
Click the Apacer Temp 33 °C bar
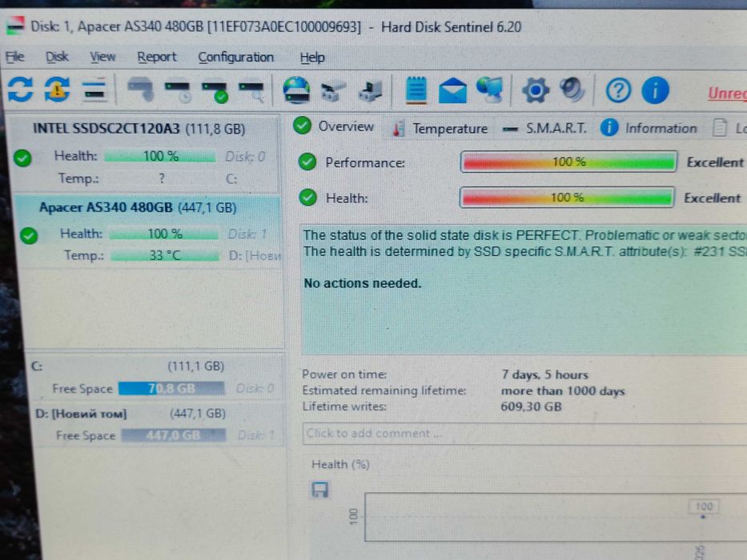pyautogui.click(x=165, y=256)
